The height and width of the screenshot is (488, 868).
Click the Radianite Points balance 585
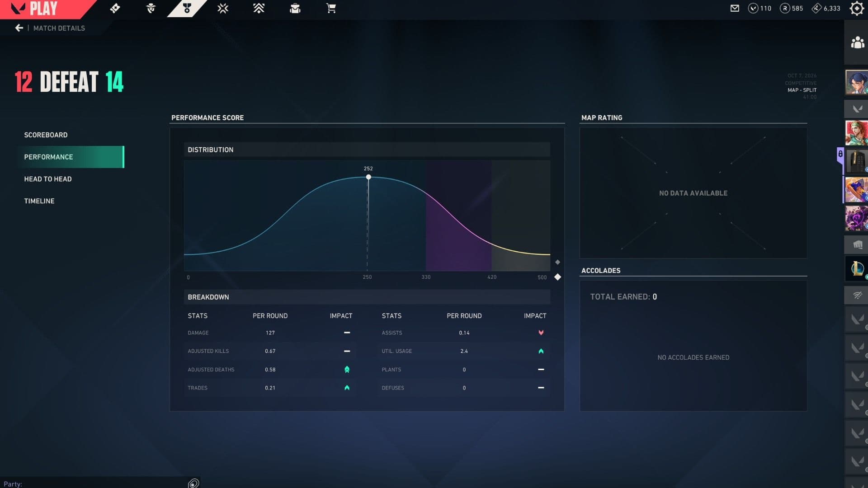(791, 8)
